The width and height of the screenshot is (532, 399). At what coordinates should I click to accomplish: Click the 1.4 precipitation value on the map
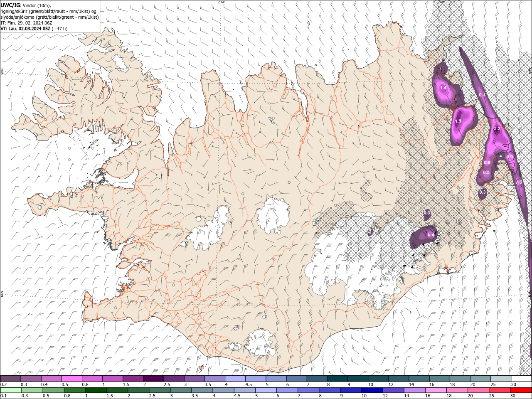[443, 88]
